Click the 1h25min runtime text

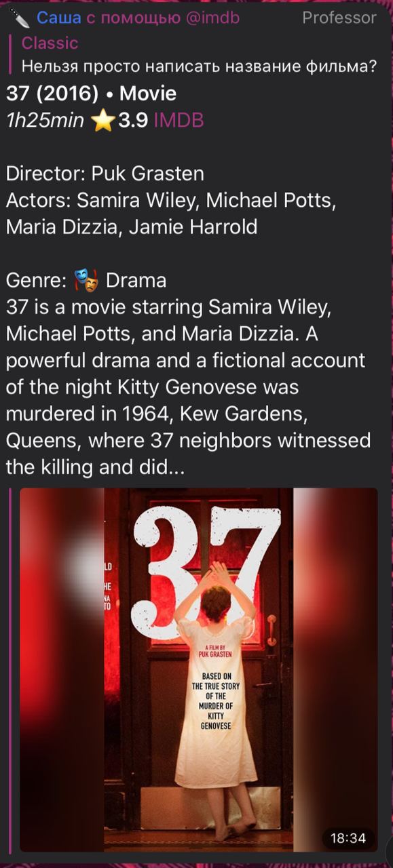point(45,121)
